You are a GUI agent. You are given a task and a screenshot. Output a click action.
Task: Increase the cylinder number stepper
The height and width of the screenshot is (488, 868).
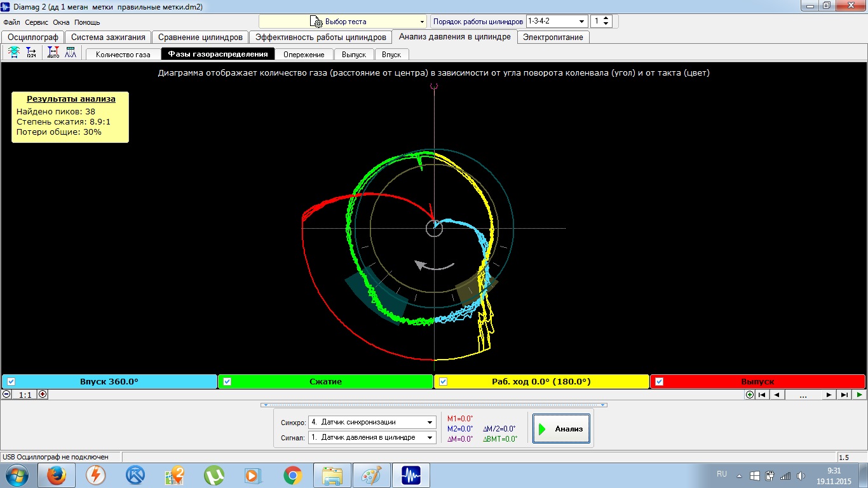[606, 18]
